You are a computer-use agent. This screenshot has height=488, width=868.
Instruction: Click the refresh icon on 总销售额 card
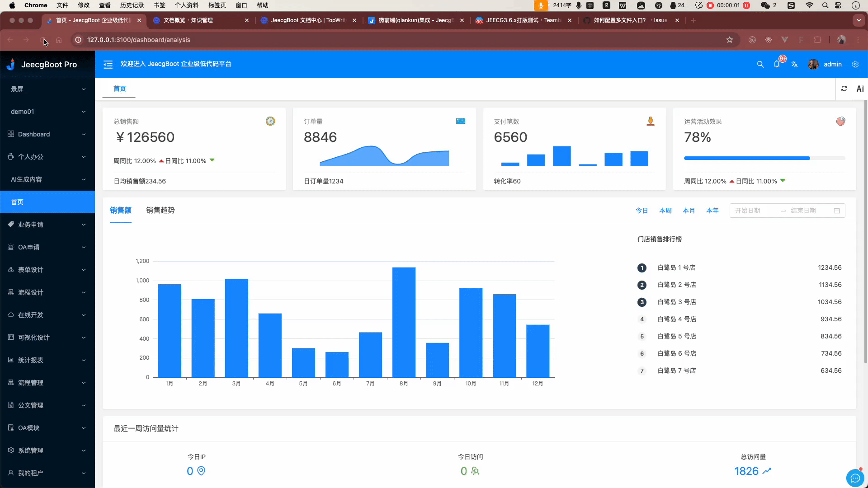[x=270, y=121]
